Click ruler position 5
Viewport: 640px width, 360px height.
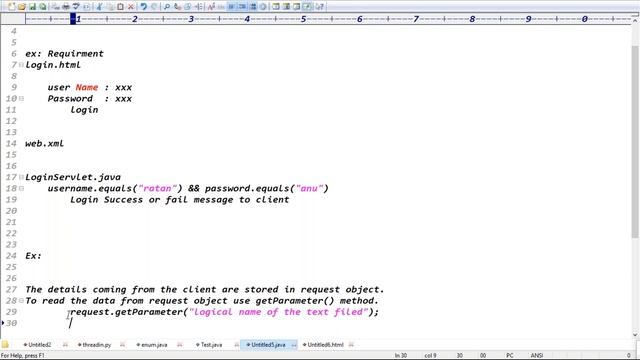tap(303, 19)
